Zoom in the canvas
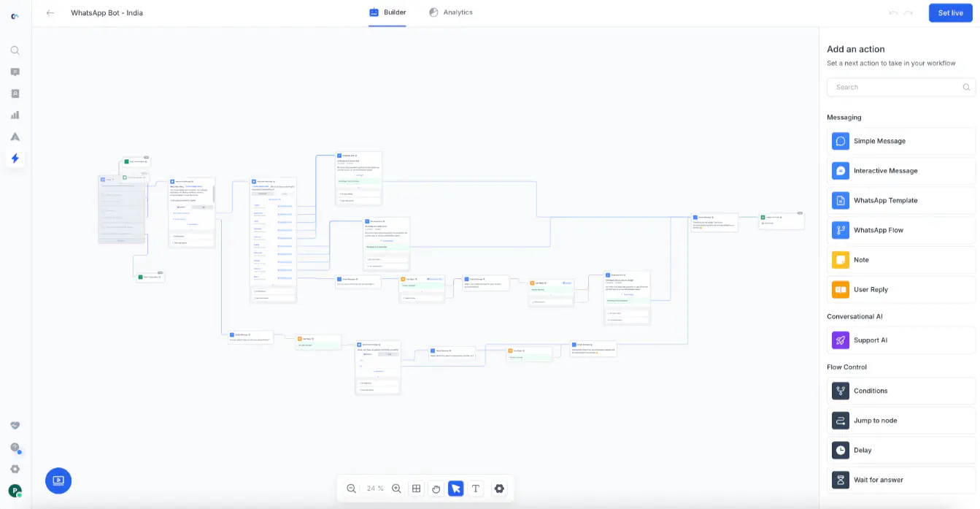 coord(396,489)
